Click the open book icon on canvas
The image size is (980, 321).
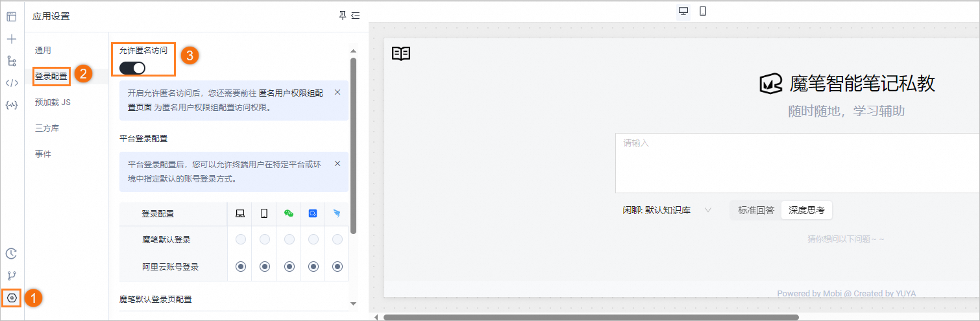tap(401, 53)
